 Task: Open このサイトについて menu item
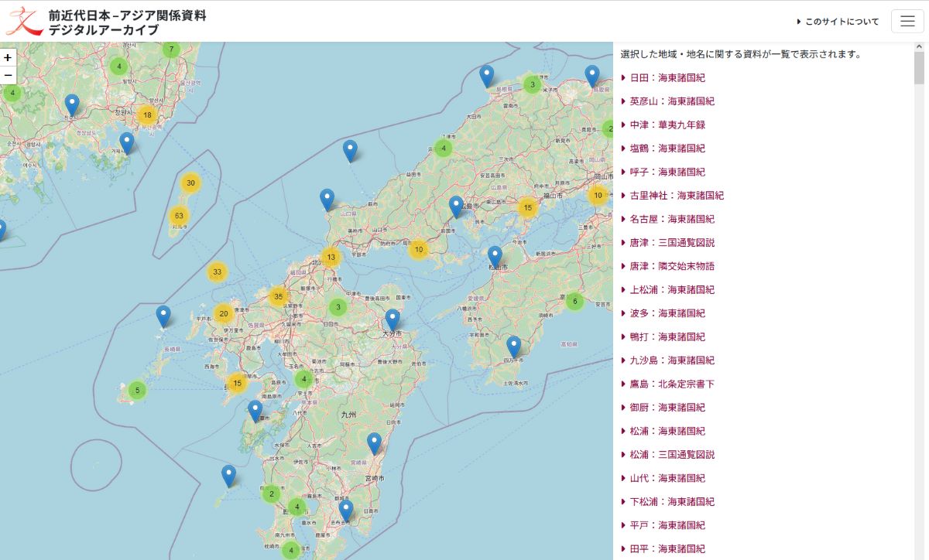[x=838, y=22]
